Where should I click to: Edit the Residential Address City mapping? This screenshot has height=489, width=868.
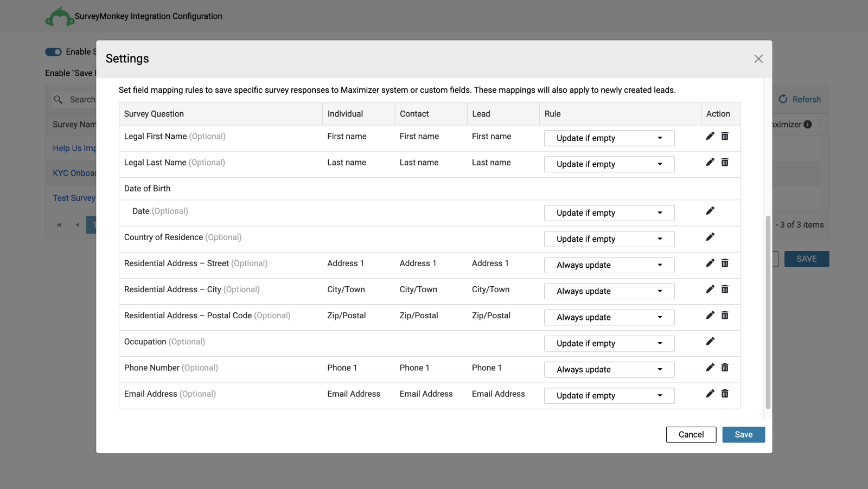coord(710,289)
